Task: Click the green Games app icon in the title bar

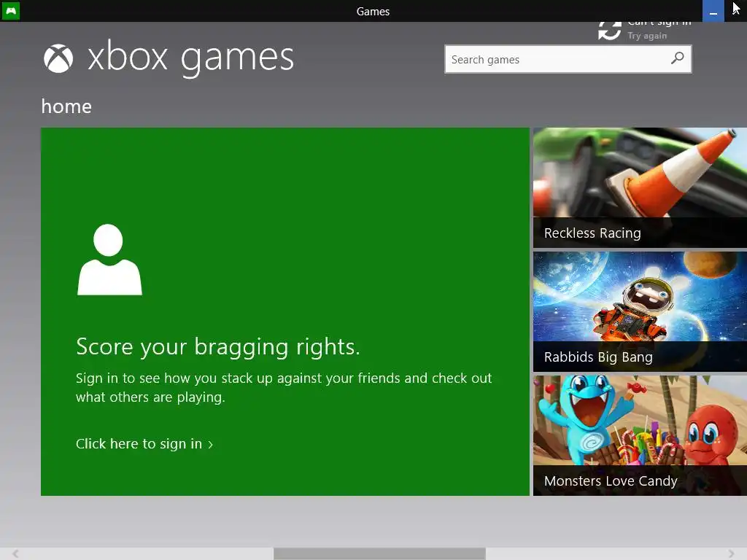Action: pyautogui.click(x=10, y=10)
